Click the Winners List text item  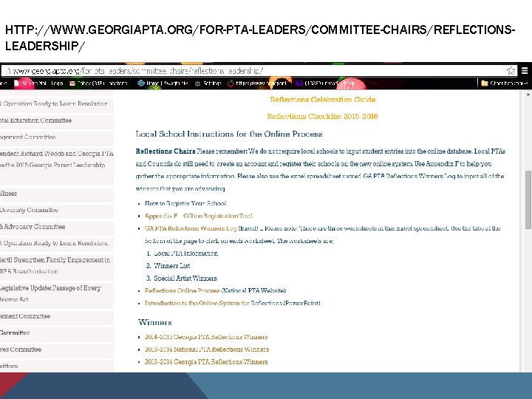[x=171, y=266]
